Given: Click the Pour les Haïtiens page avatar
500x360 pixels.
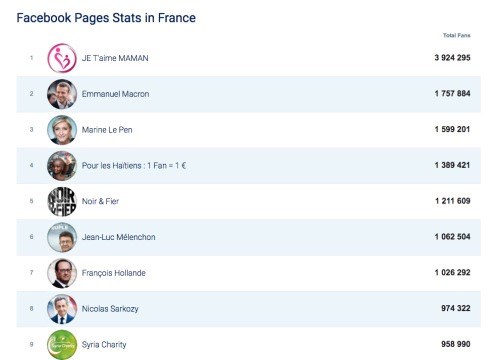Looking at the screenshot, I should pos(62,166).
